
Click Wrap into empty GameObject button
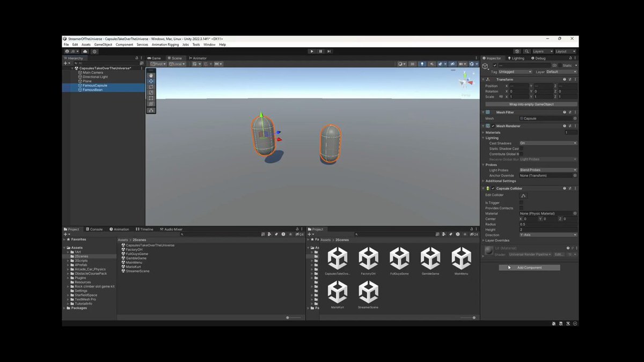click(531, 105)
